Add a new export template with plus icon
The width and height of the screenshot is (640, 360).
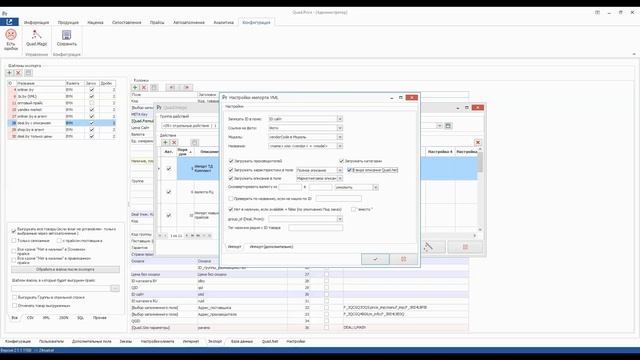coord(9,73)
